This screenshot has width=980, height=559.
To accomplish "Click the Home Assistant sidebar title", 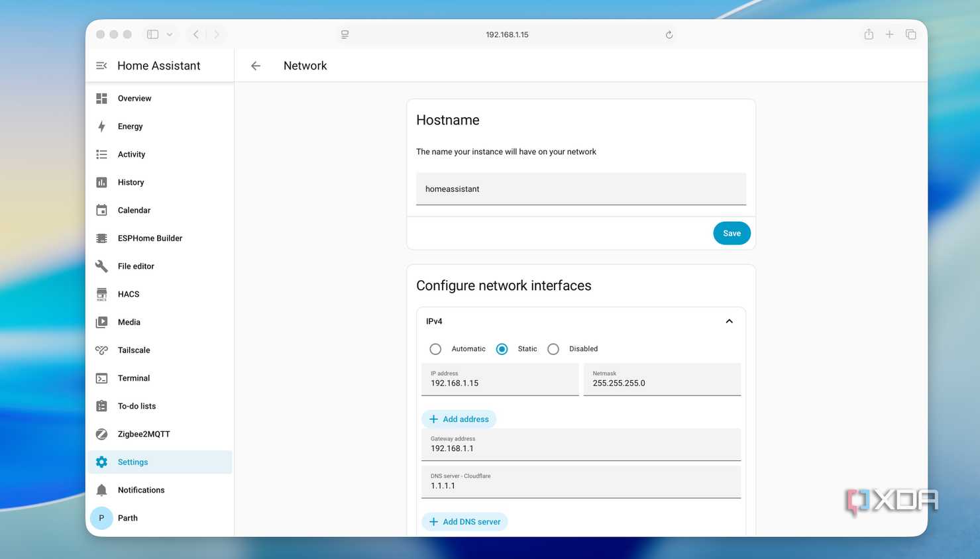I will click(159, 66).
